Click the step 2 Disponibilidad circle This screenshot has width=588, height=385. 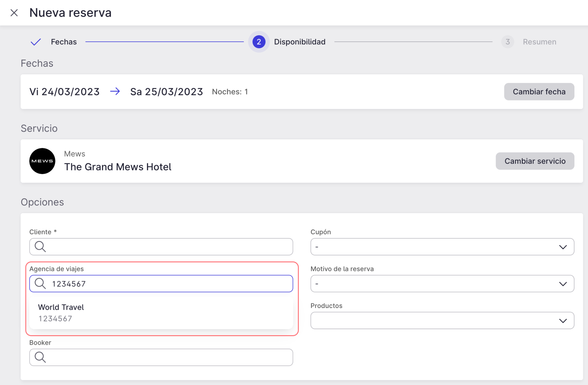pos(259,42)
